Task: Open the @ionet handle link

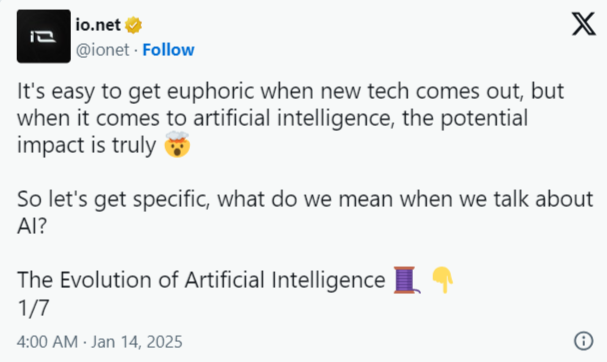Action: pos(103,50)
